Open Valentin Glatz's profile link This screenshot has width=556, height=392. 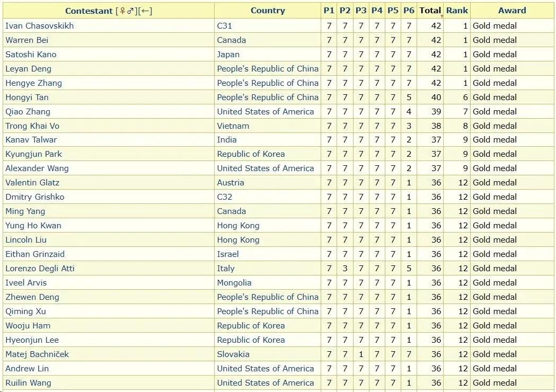pos(32,183)
